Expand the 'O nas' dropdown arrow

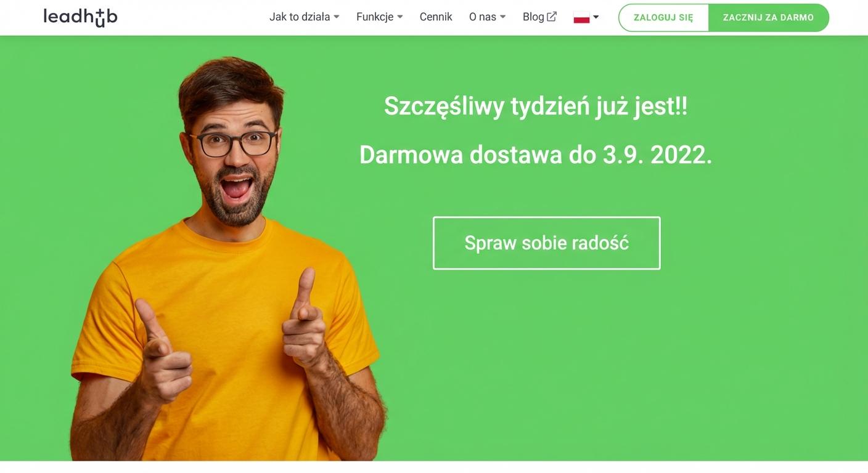point(502,17)
